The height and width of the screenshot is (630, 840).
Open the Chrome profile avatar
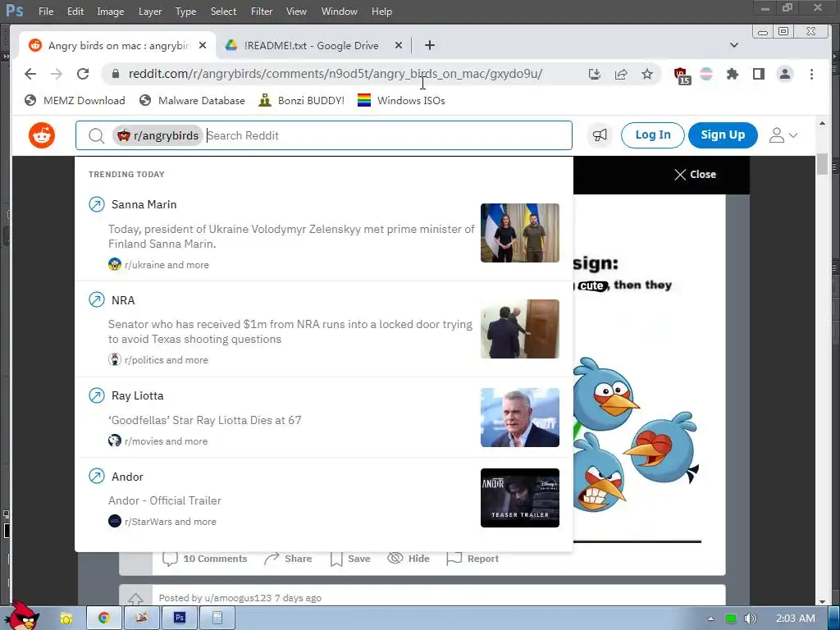(x=785, y=74)
